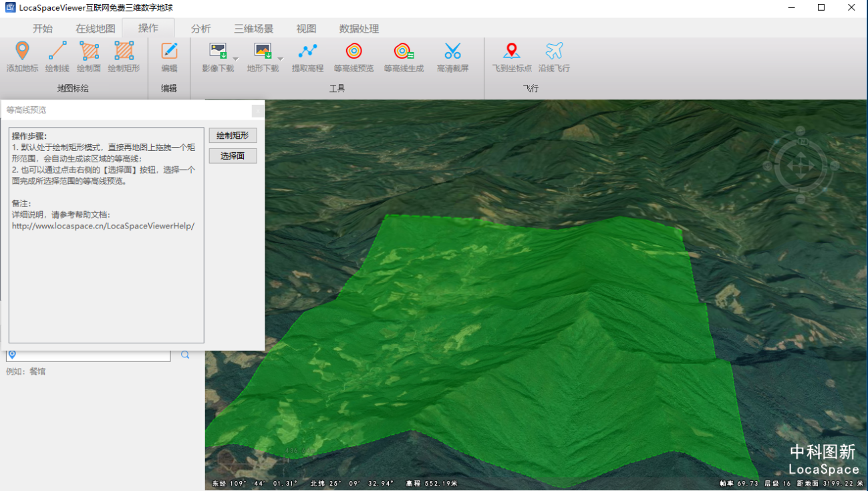Click the 例如：餐馆 hint text
Screen dimensions: 868x491
click(x=26, y=371)
